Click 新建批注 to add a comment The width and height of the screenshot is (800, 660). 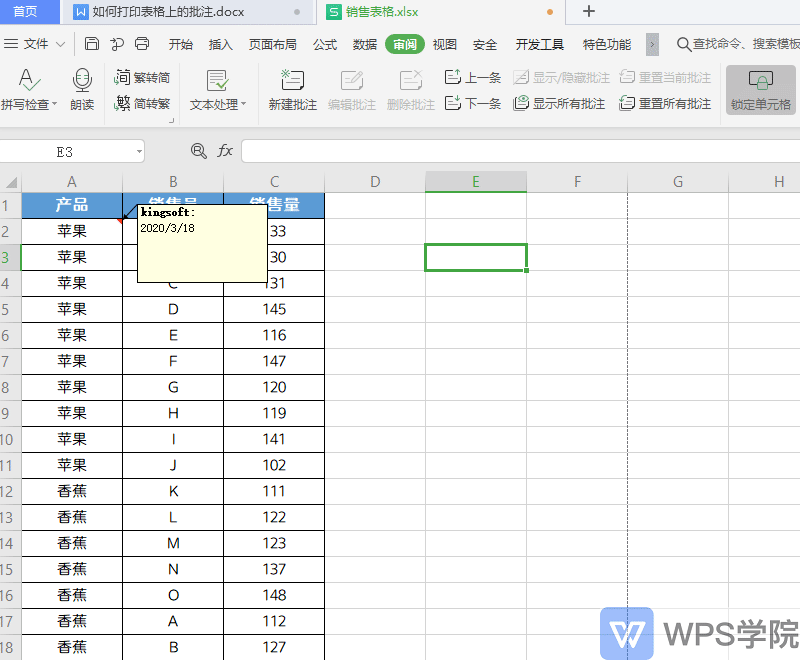click(x=293, y=90)
